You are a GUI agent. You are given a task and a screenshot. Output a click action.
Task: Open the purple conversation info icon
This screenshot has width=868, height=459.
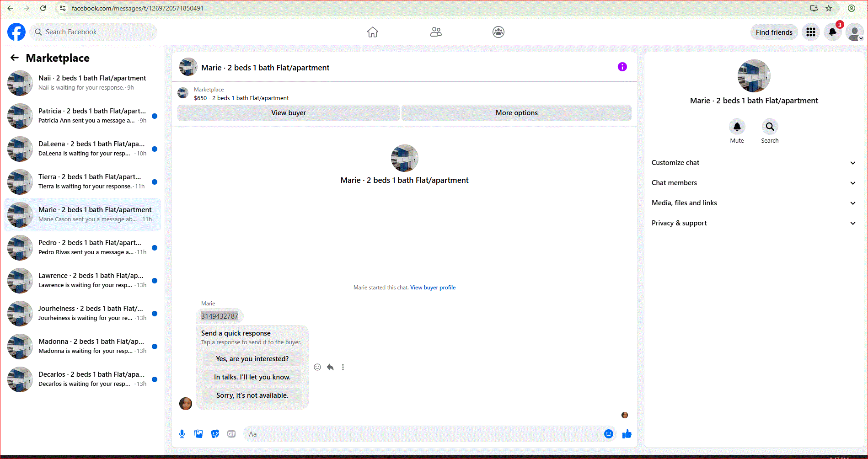622,67
